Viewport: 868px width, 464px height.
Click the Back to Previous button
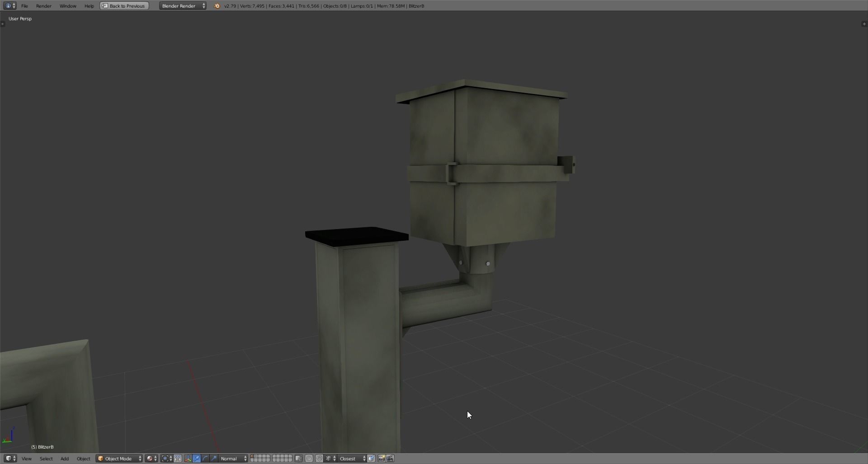click(124, 6)
